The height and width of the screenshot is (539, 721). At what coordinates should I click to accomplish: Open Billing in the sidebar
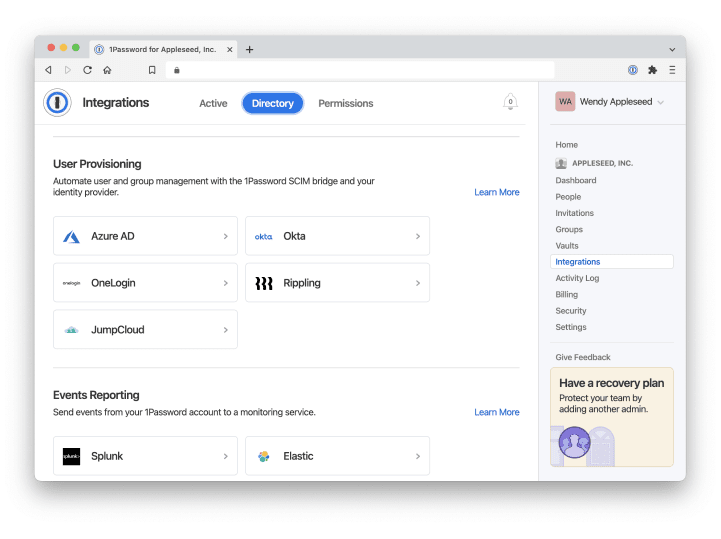tap(566, 294)
